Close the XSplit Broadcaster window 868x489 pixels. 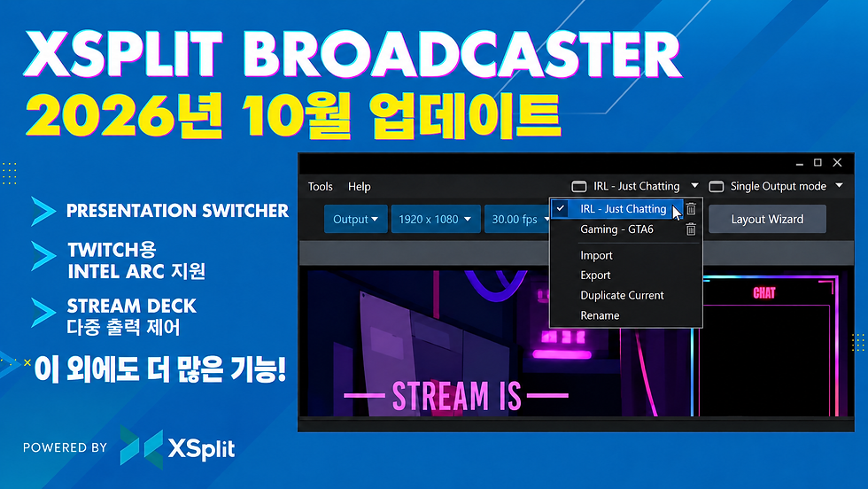click(x=838, y=162)
